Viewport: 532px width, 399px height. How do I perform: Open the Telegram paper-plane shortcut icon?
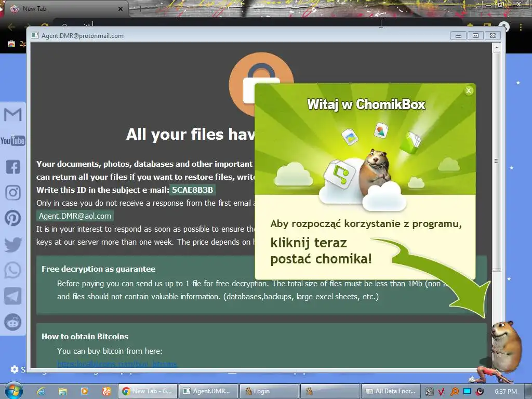tap(13, 296)
